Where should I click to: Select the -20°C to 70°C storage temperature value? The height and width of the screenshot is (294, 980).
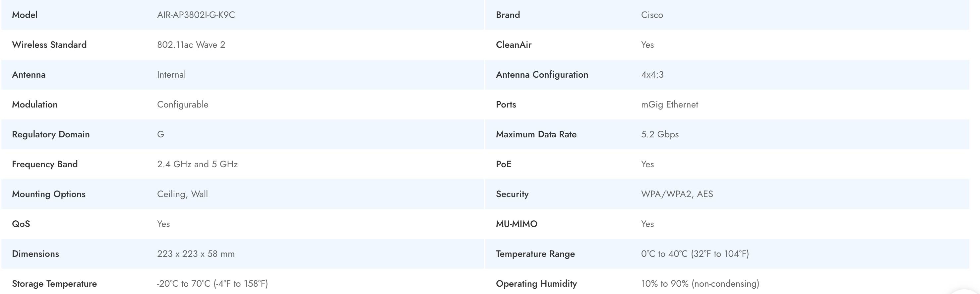(212, 284)
